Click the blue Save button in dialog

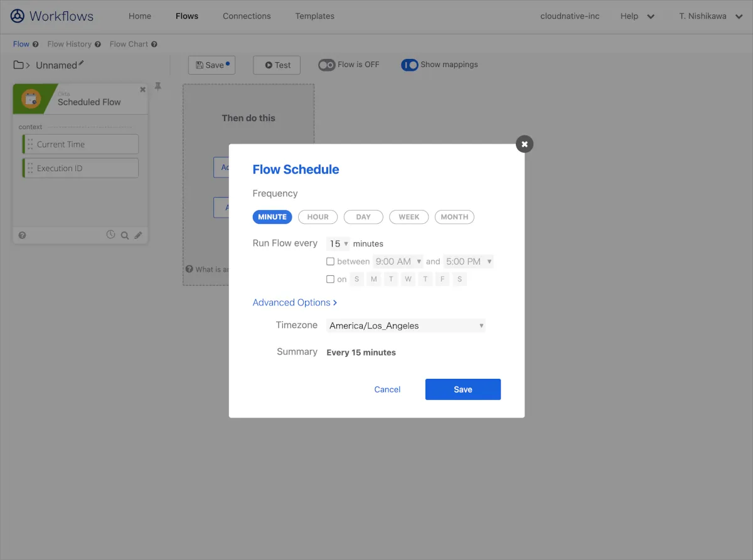462,389
